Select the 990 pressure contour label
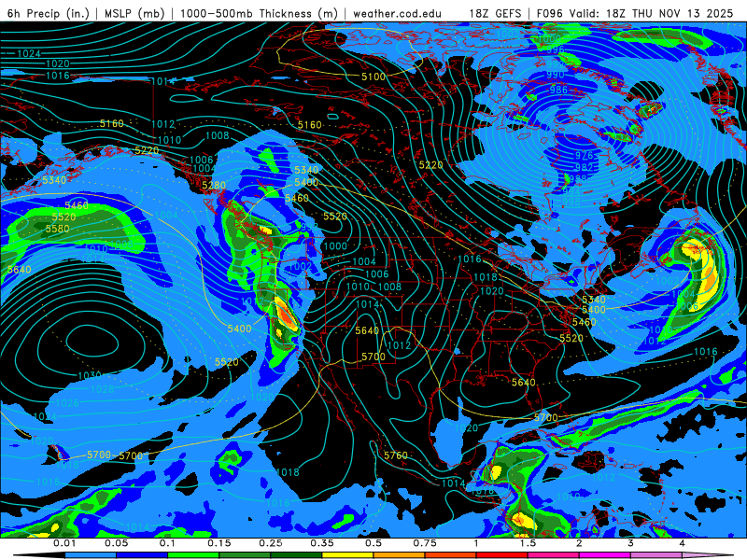Image resolution: width=747 pixels, height=560 pixels. pyautogui.click(x=556, y=75)
